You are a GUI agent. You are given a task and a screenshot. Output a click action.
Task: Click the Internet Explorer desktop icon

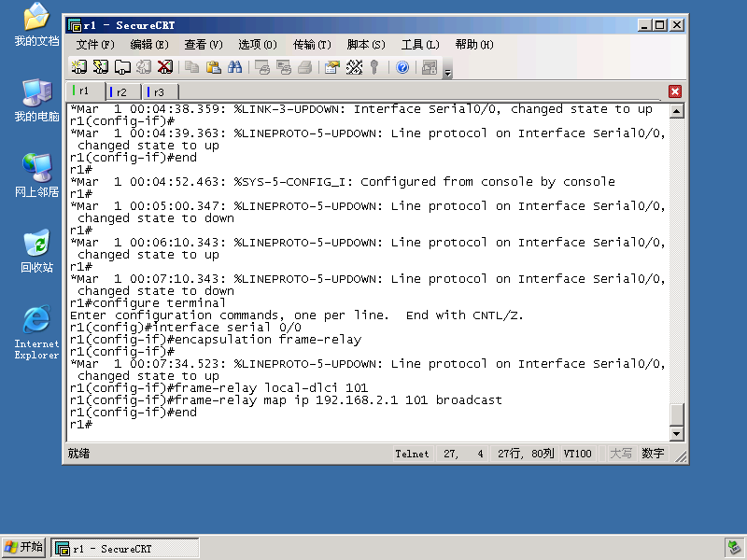[x=36, y=332]
